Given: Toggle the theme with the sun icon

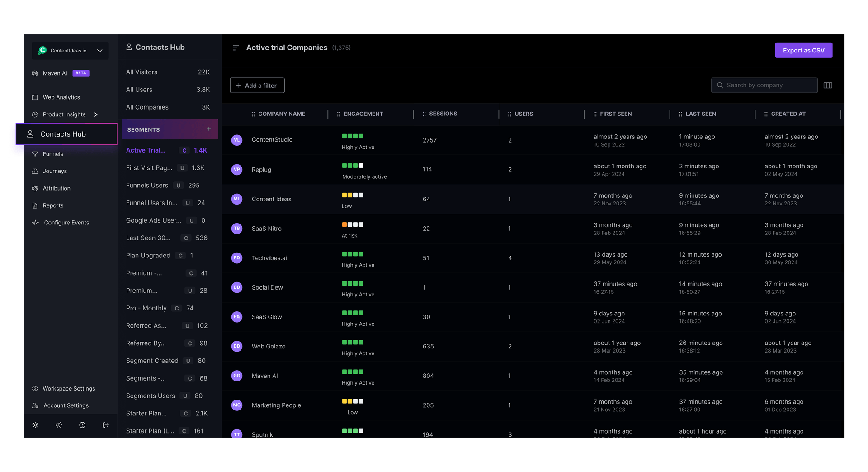Looking at the screenshot, I should point(35,425).
